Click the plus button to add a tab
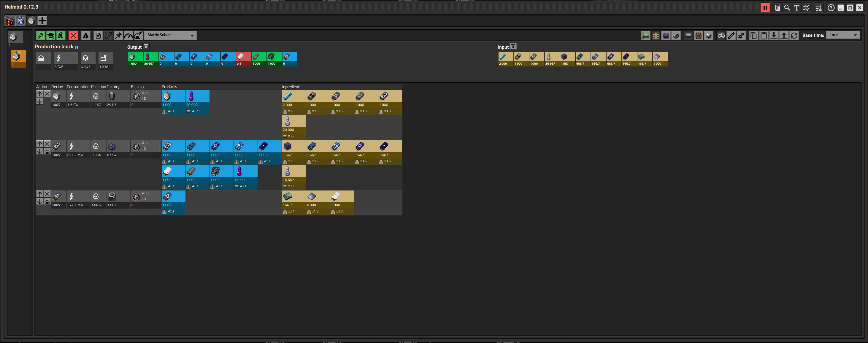This screenshot has width=868, height=343. 42,20
